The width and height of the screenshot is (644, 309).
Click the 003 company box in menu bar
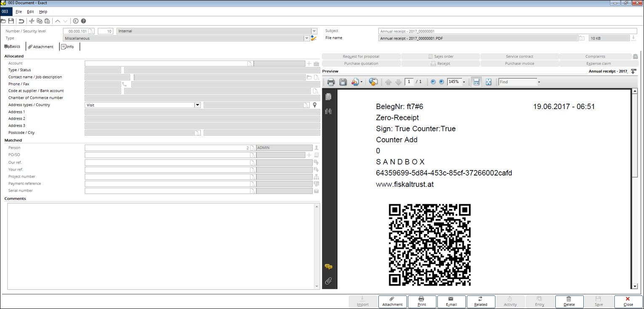point(6,12)
